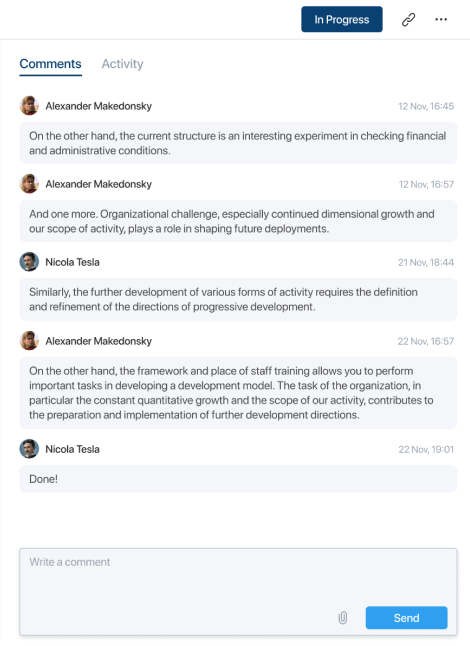Select the comment about staff training framework
Image resolution: width=470 pixels, height=646 pixels.
pyautogui.click(x=238, y=393)
